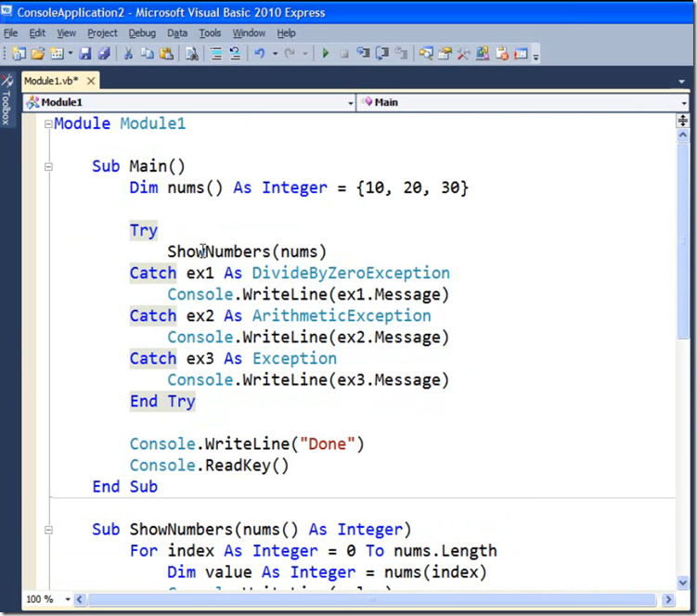
Task: Open the Undo history dropdown arrow
Action: (x=275, y=54)
